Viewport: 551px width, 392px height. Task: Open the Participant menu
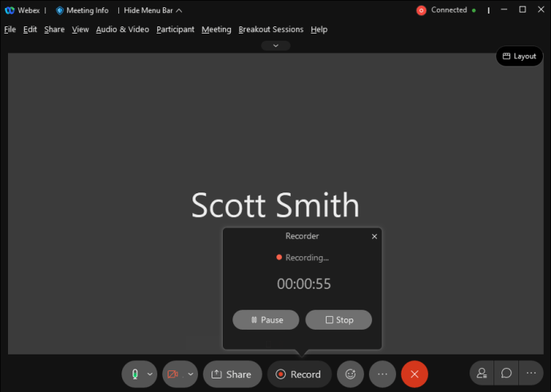(x=176, y=30)
